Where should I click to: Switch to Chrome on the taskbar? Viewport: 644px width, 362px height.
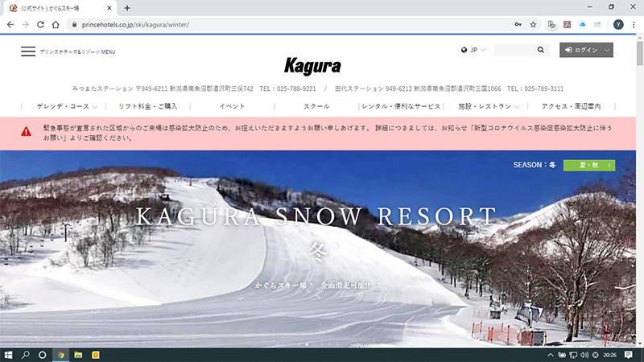(x=61, y=355)
